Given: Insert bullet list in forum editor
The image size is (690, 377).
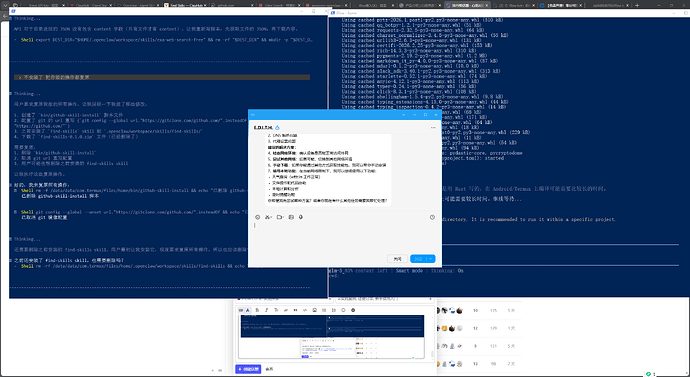Looking at the screenshot, I should point(324,310).
